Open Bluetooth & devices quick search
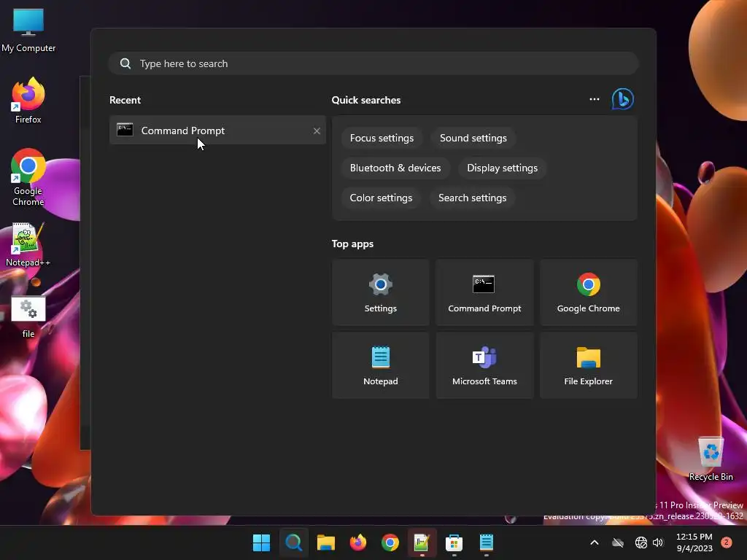 click(395, 168)
